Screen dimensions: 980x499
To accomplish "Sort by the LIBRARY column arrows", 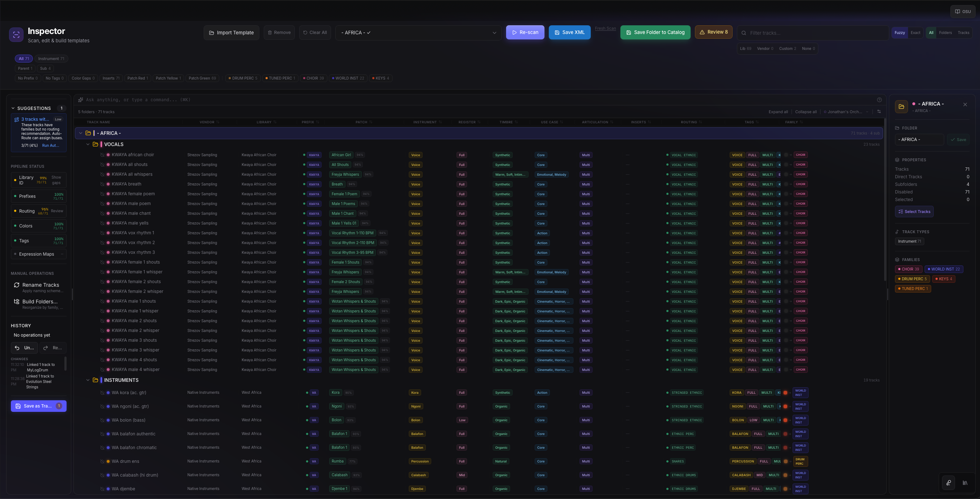I will tap(275, 122).
